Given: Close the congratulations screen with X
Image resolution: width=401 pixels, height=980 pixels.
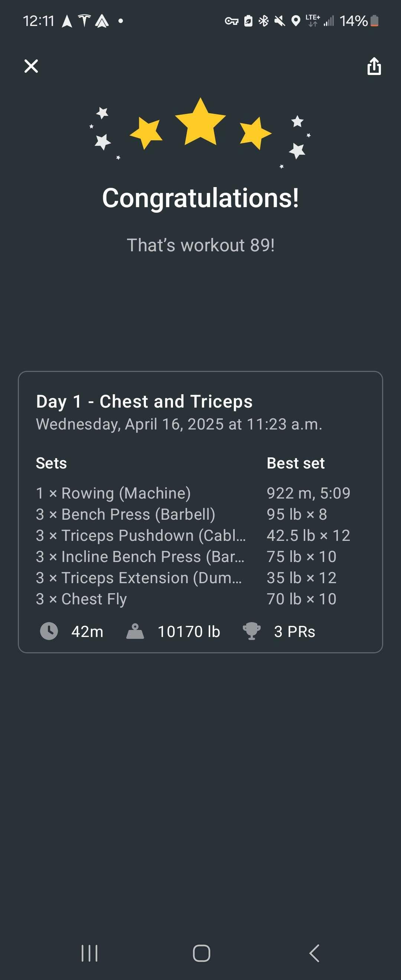Looking at the screenshot, I should pos(31,66).
